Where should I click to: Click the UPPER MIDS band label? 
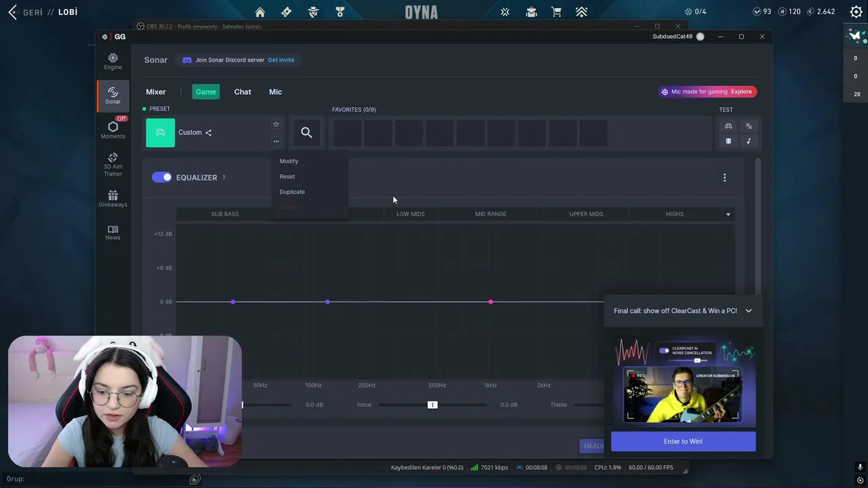(x=586, y=214)
